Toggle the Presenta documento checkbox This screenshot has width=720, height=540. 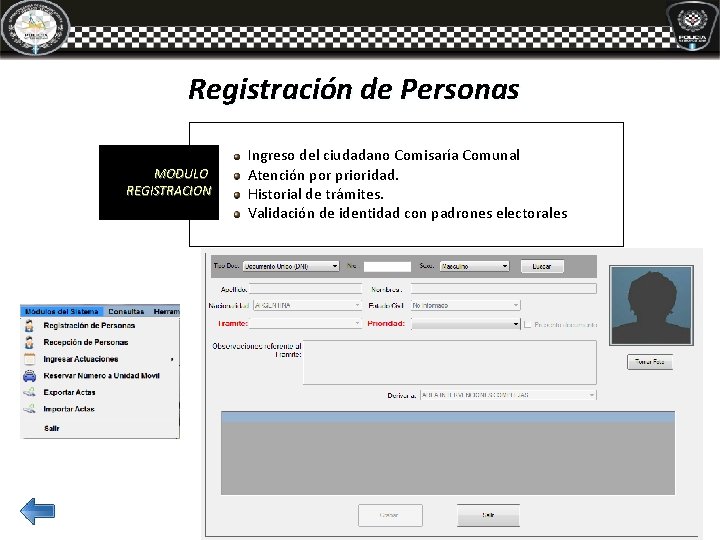click(x=528, y=324)
